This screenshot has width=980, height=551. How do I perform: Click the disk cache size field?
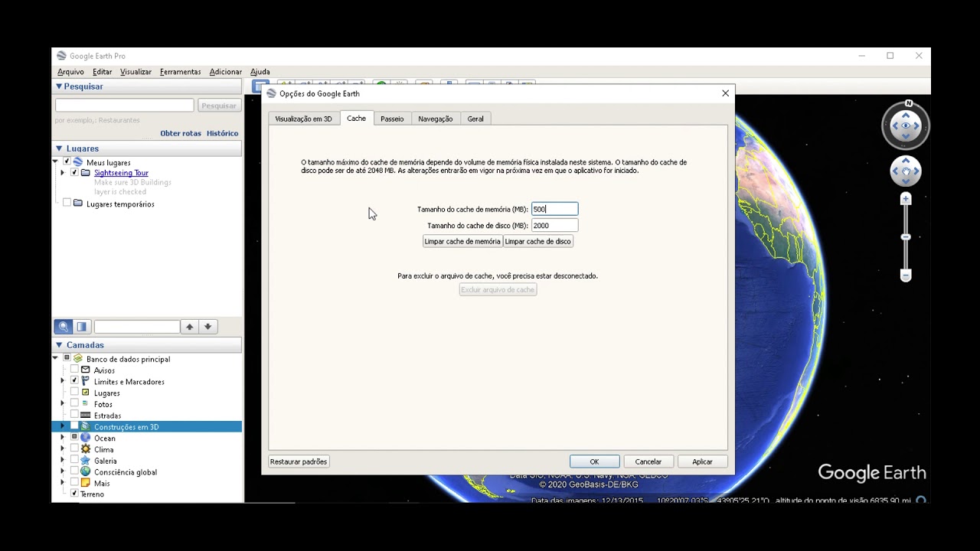(554, 225)
